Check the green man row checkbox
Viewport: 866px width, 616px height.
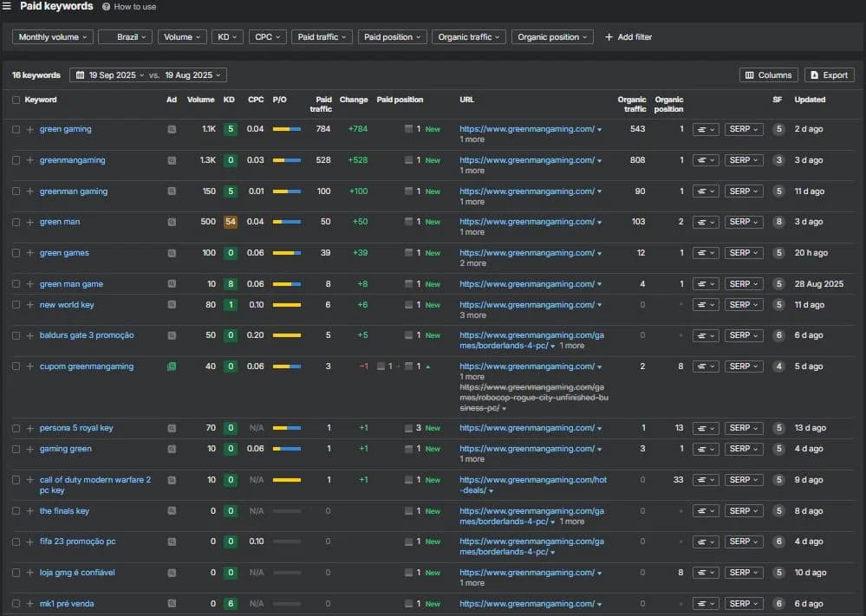(16, 222)
